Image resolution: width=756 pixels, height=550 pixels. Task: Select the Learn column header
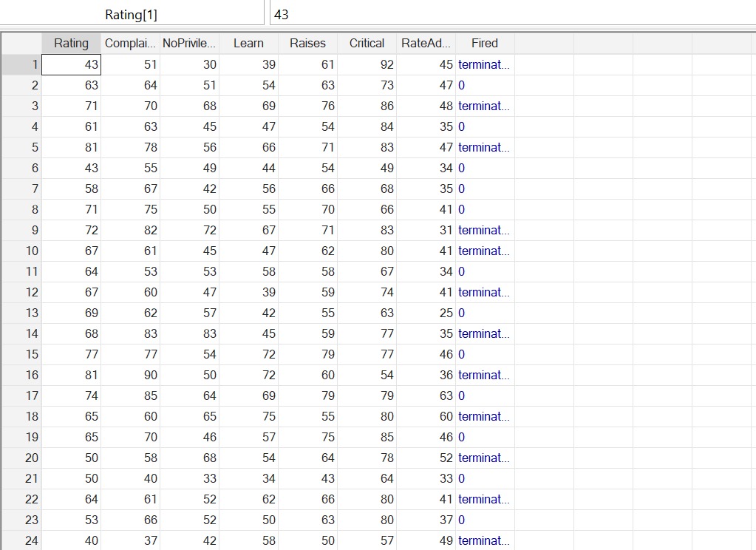(x=248, y=43)
